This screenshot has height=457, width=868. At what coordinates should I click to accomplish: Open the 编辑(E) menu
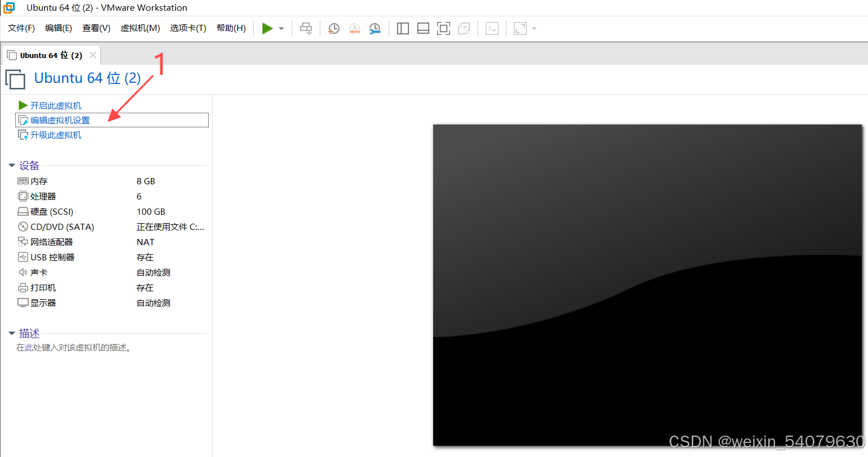(x=59, y=28)
